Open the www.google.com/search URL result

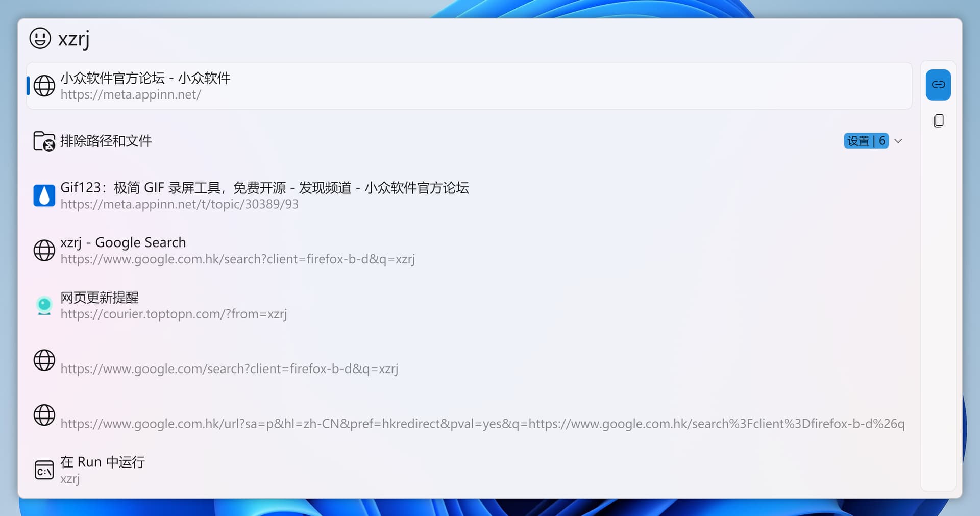pos(229,369)
